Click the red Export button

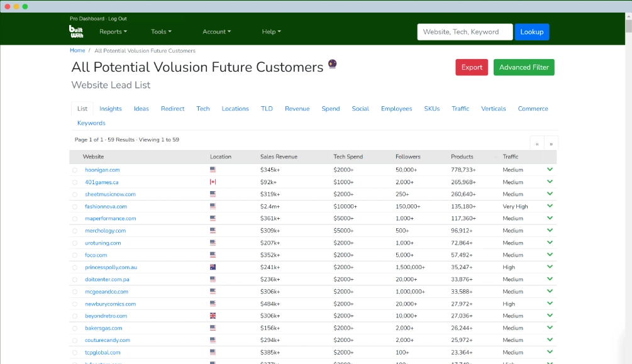point(472,67)
